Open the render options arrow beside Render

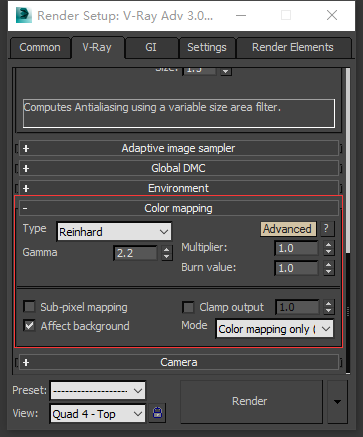337,401
